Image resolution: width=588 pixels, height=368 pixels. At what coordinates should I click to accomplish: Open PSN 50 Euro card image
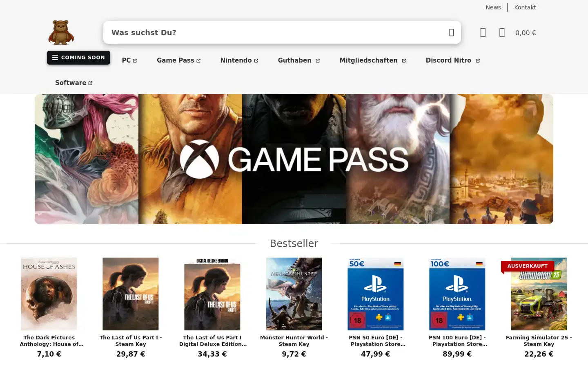(376, 294)
